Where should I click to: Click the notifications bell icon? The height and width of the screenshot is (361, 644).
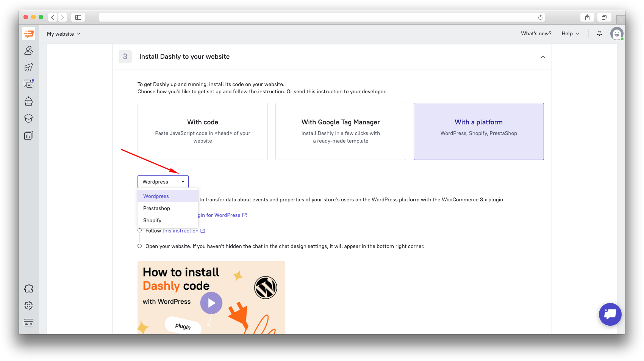coord(599,34)
